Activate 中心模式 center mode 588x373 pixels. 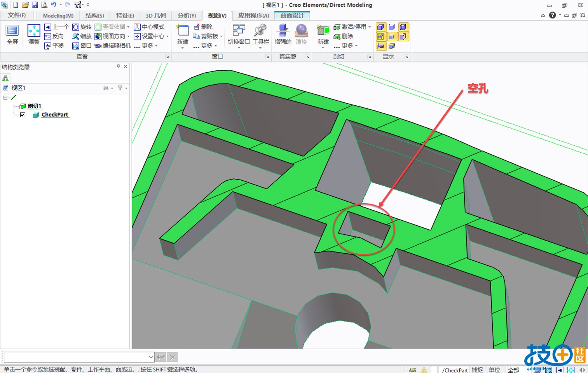(x=149, y=27)
